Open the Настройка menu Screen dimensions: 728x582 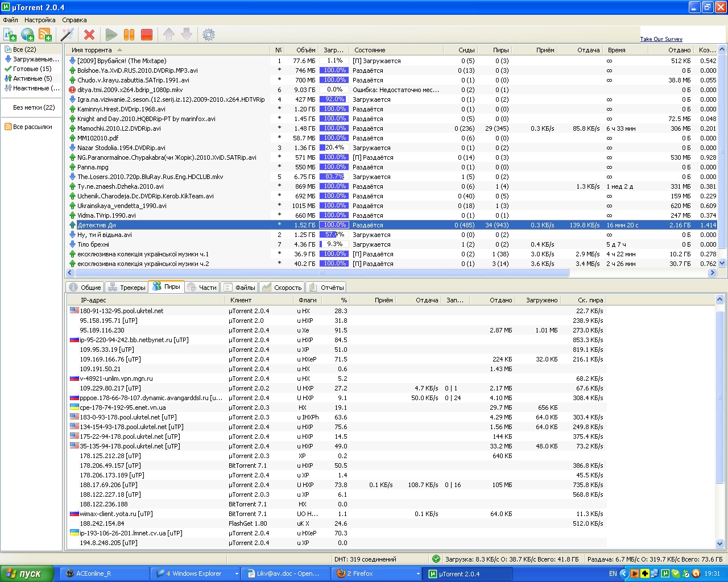tap(40, 20)
